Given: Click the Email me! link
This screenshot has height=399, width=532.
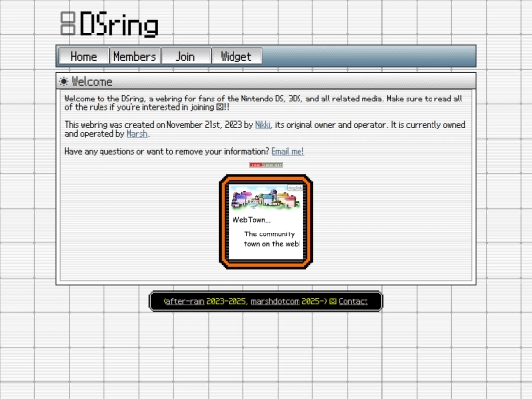Looking at the screenshot, I should tap(288, 151).
